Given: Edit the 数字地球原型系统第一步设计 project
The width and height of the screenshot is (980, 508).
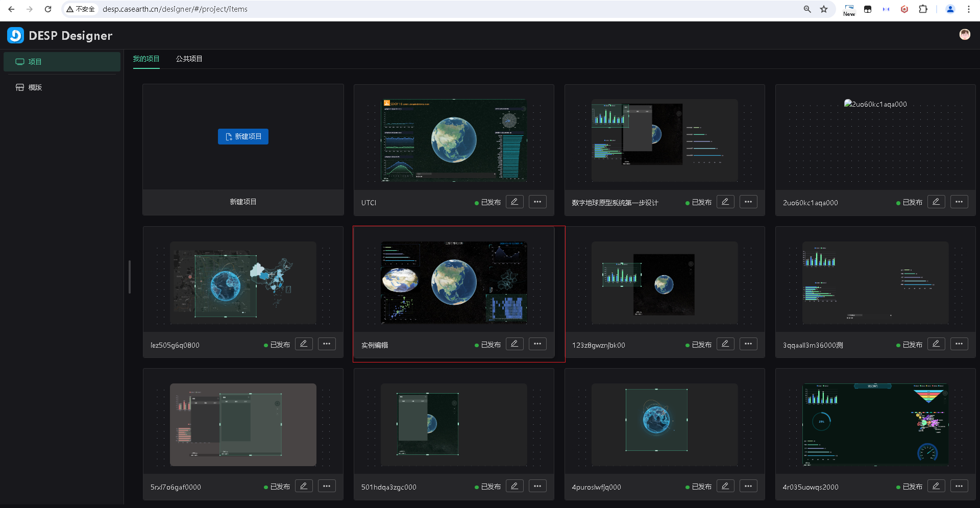Looking at the screenshot, I should pyautogui.click(x=725, y=202).
